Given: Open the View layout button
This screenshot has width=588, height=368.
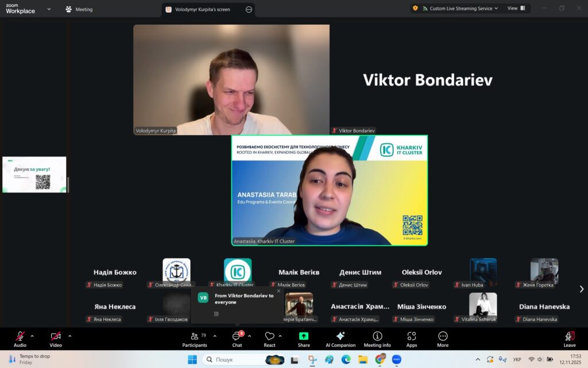Looking at the screenshot, I should [515, 9].
